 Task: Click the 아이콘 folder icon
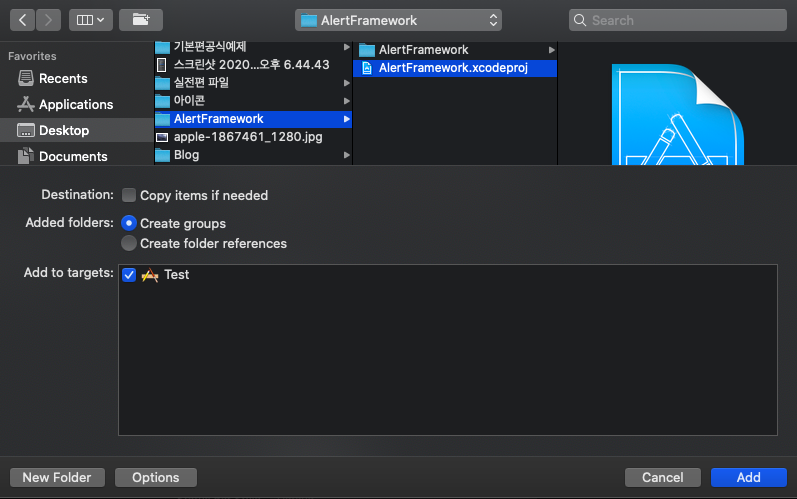(x=162, y=101)
